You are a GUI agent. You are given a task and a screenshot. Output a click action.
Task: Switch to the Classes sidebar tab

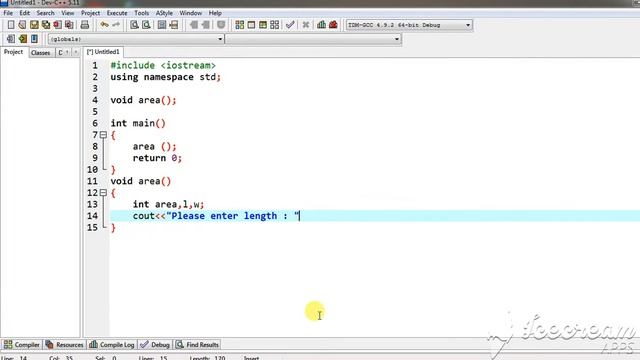pos(40,53)
